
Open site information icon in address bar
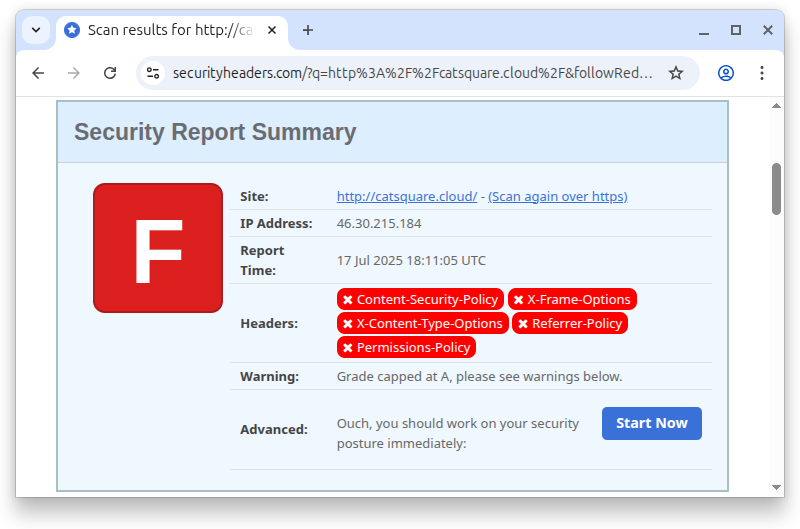coord(153,73)
